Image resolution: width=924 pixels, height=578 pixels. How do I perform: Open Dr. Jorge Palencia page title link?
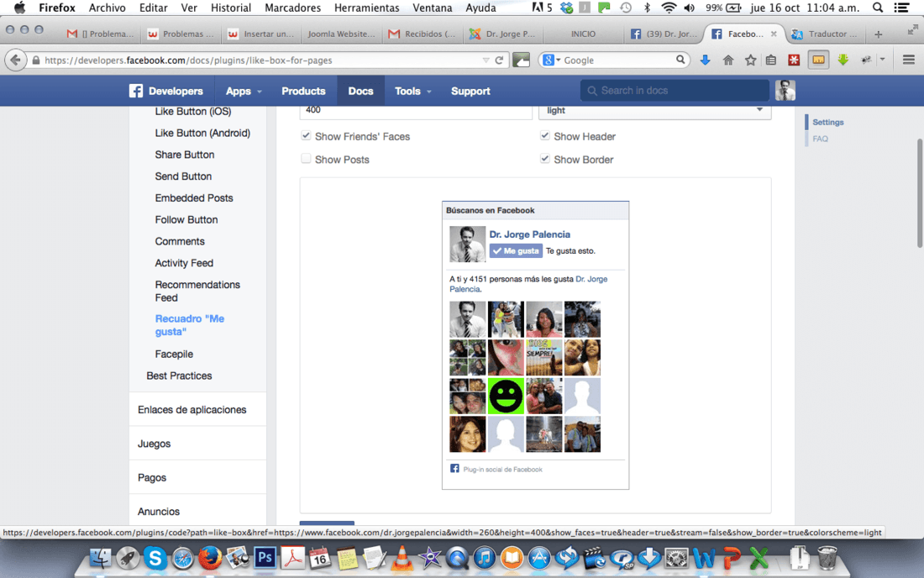(529, 234)
